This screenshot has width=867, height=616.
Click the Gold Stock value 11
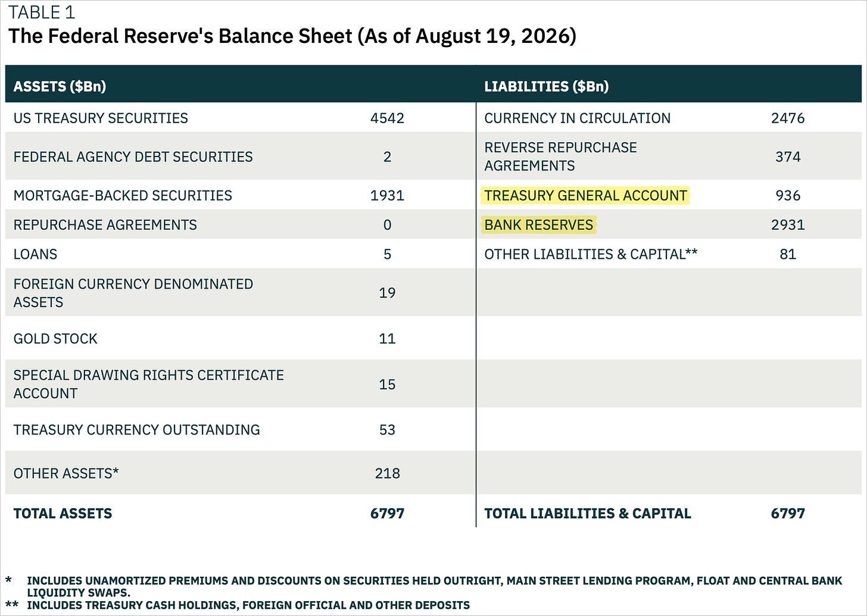pos(387,339)
